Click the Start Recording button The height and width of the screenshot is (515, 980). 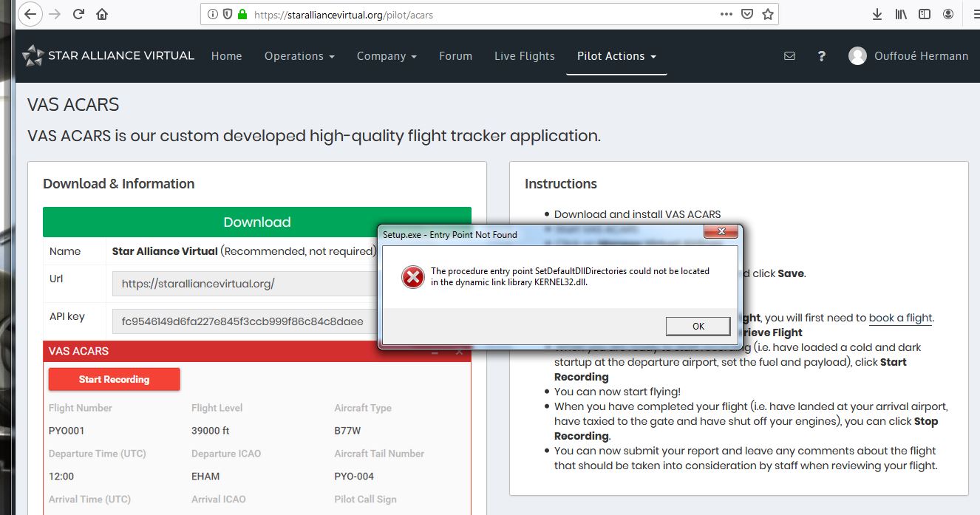[x=114, y=379]
